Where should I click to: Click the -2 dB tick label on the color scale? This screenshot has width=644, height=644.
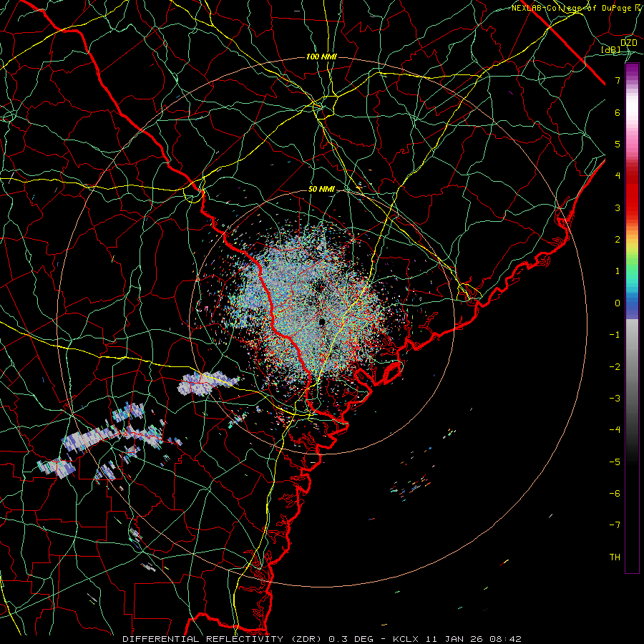pos(615,367)
